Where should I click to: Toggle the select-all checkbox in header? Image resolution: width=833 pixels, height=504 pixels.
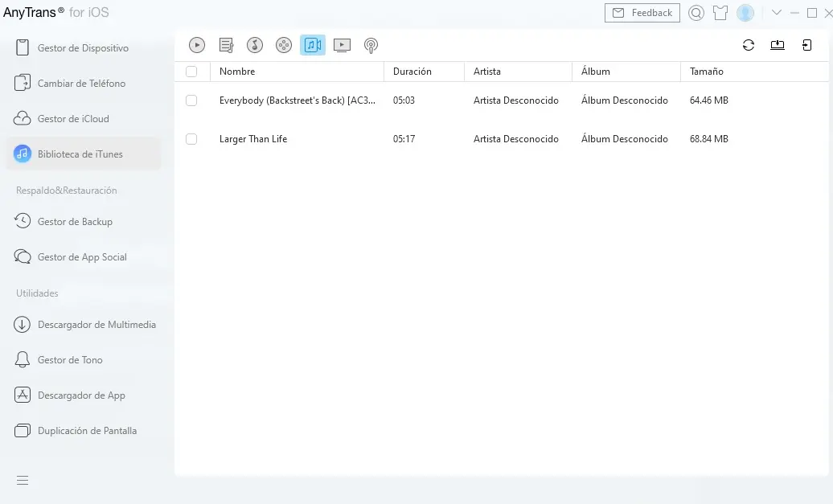(191, 72)
